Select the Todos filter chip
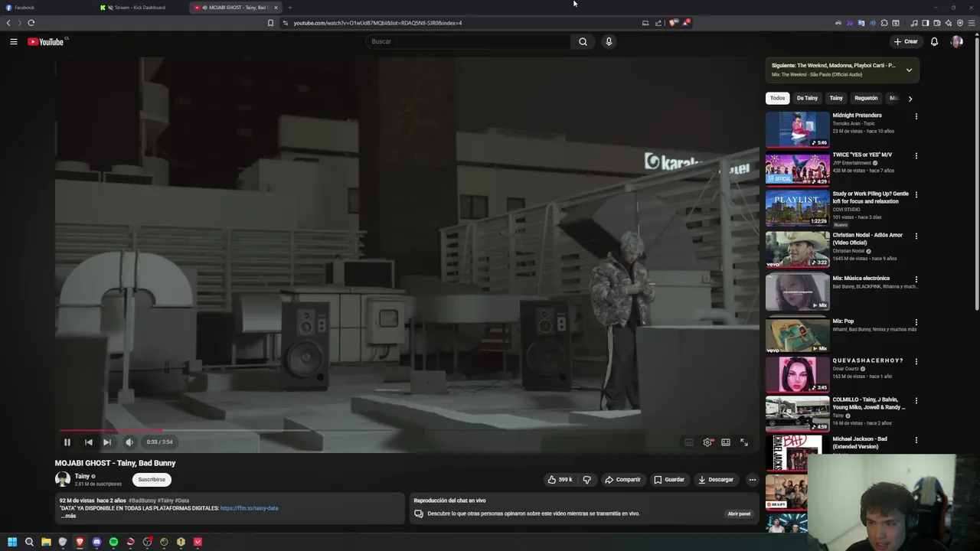Image resolution: width=980 pixels, height=551 pixels. pyautogui.click(x=777, y=98)
